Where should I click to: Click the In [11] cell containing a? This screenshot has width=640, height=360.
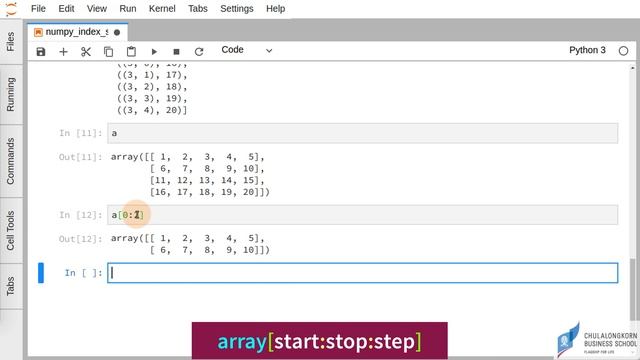tap(362, 133)
